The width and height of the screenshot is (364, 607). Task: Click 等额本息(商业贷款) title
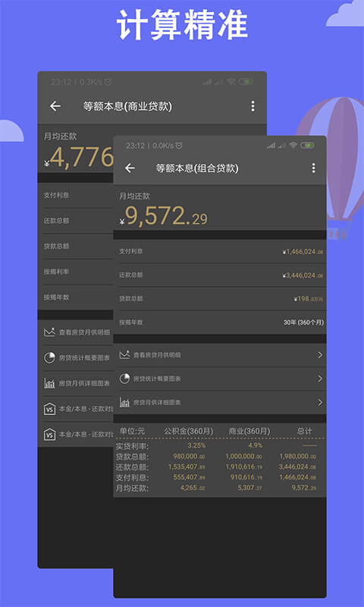[127, 106]
